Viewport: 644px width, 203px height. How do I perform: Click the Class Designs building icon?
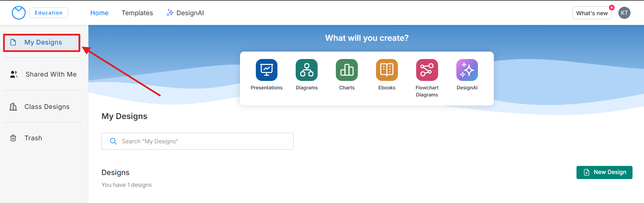point(13,107)
